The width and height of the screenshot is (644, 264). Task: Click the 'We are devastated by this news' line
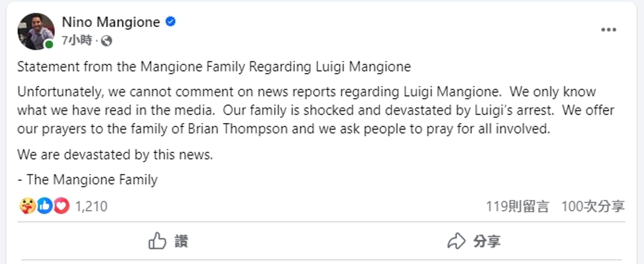[x=115, y=155]
